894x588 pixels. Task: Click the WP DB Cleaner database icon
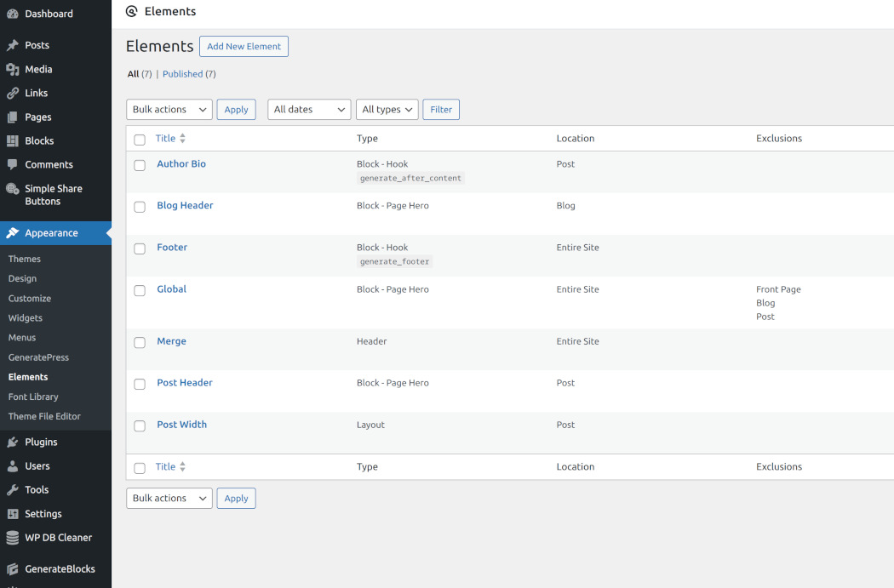pyautogui.click(x=12, y=537)
